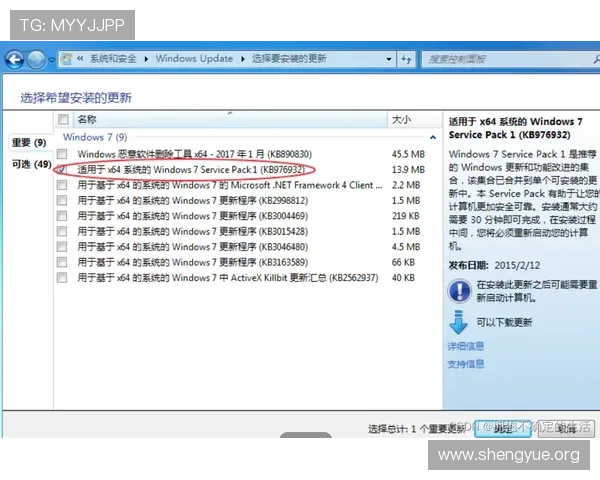600x480 pixels.
Task: Select the 更新程序 (KB3163589) row text
Action: [192, 262]
